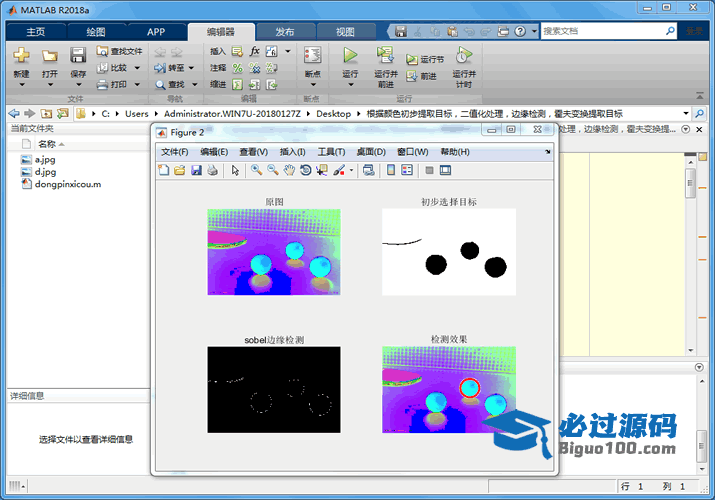Click the Print icon in Figure 2 toolbar
The image size is (715, 500).
click(212, 171)
